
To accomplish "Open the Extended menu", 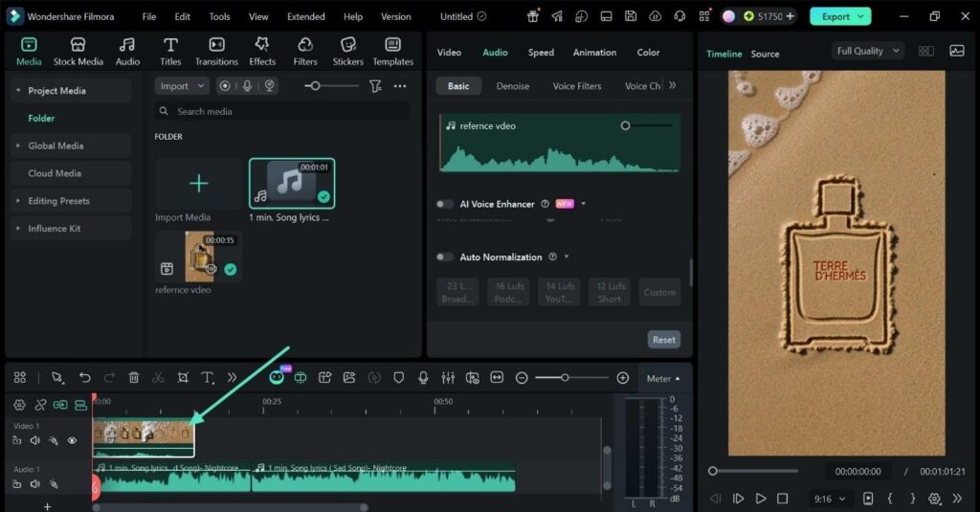I will point(305,17).
